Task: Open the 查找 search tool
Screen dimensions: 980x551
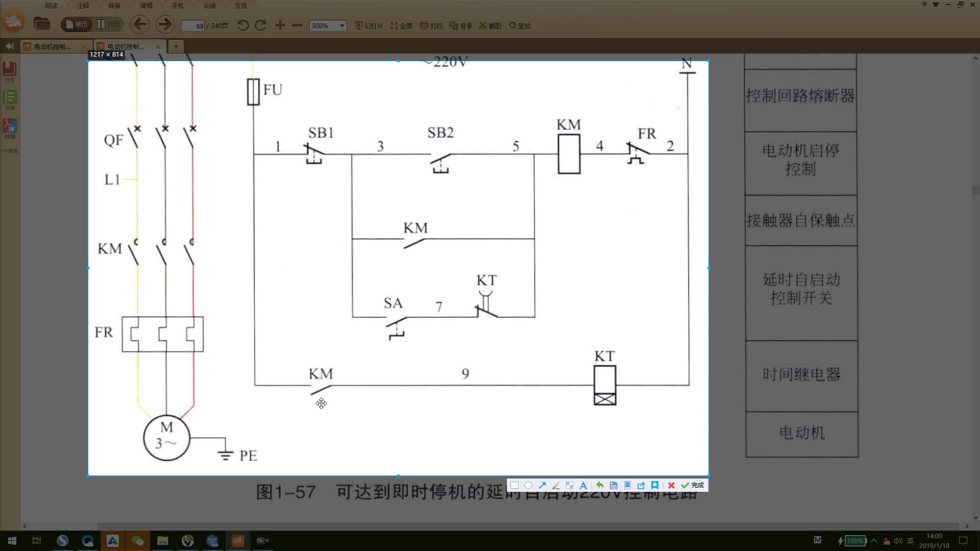Action: tap(520, 26)
